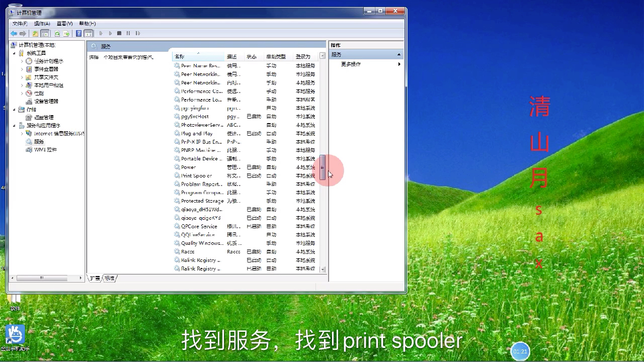The height and width of the screenshot is (362, 644).
Task: Select the Plug and Play service
Action: click(x=246, y=134)
